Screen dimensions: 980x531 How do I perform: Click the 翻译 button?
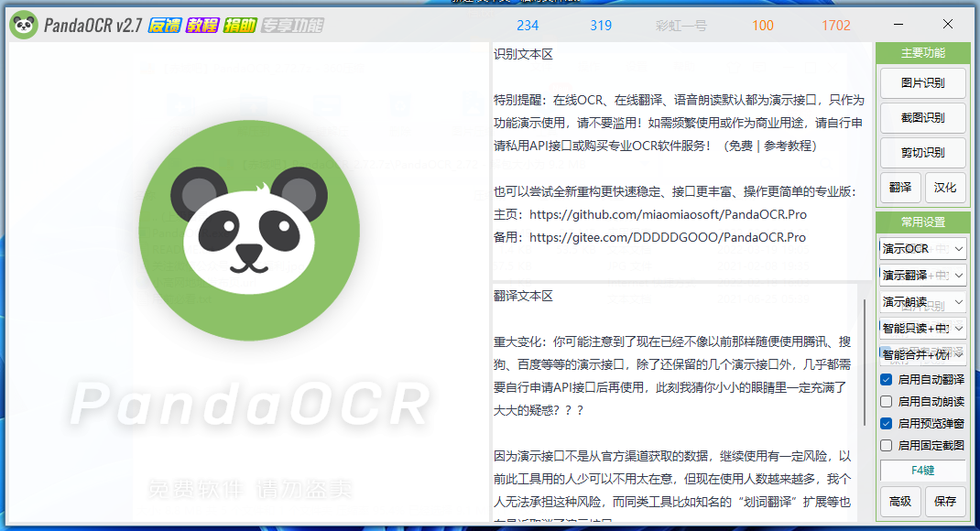point(900,188)
